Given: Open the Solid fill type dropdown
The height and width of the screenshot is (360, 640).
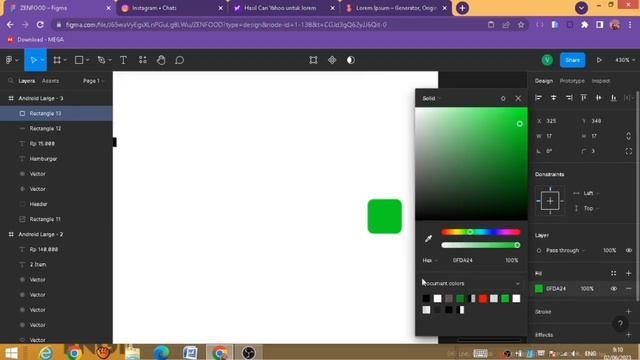Looking at the screenshot, I should [x=431, y=98].
